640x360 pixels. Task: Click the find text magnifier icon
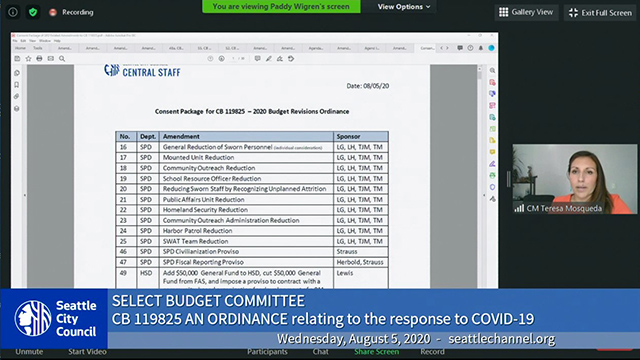(62, 59)
